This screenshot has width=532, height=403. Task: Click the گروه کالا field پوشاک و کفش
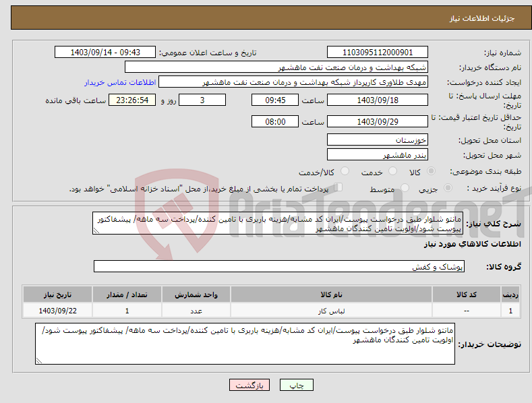pos(279,267)
